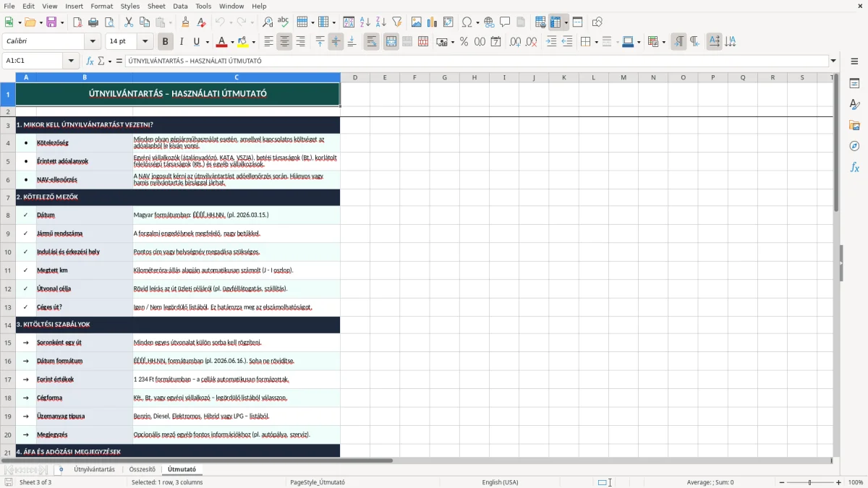Click the Select Function sum button
Image resolution: width=868 pixels, height=488 pixels.
click(x=101, y=61)
